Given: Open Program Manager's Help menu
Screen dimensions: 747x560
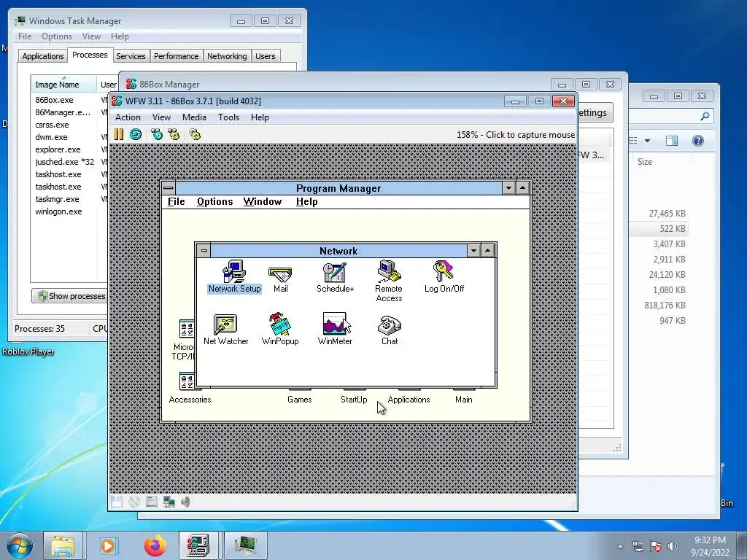Looking at the screenshot, I should coord(307,201).
